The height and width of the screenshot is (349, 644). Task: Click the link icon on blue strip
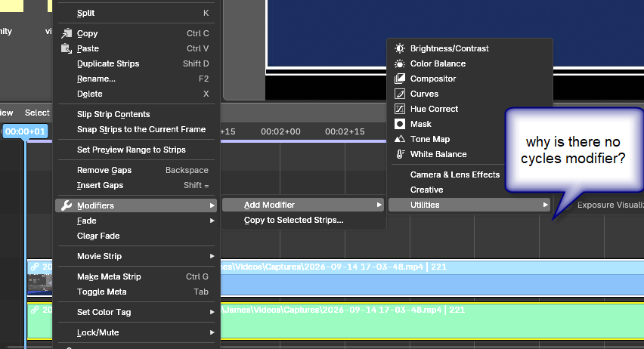point(35,267)
